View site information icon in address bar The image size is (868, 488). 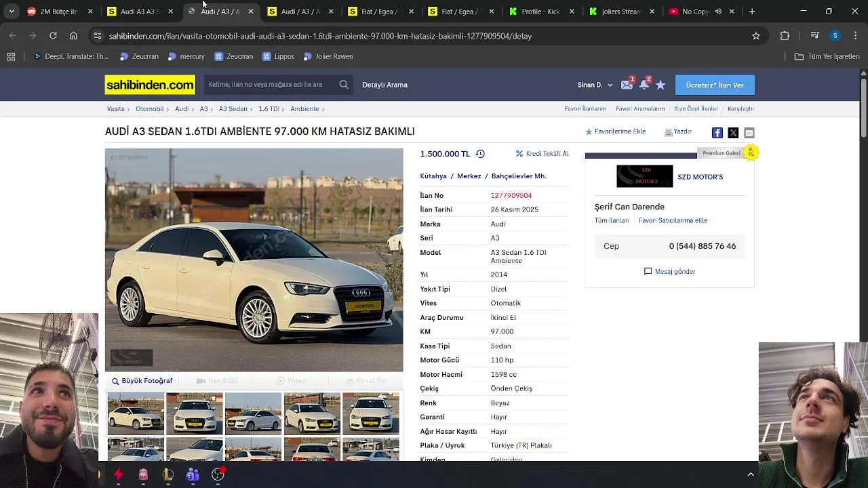coord(98,36)
